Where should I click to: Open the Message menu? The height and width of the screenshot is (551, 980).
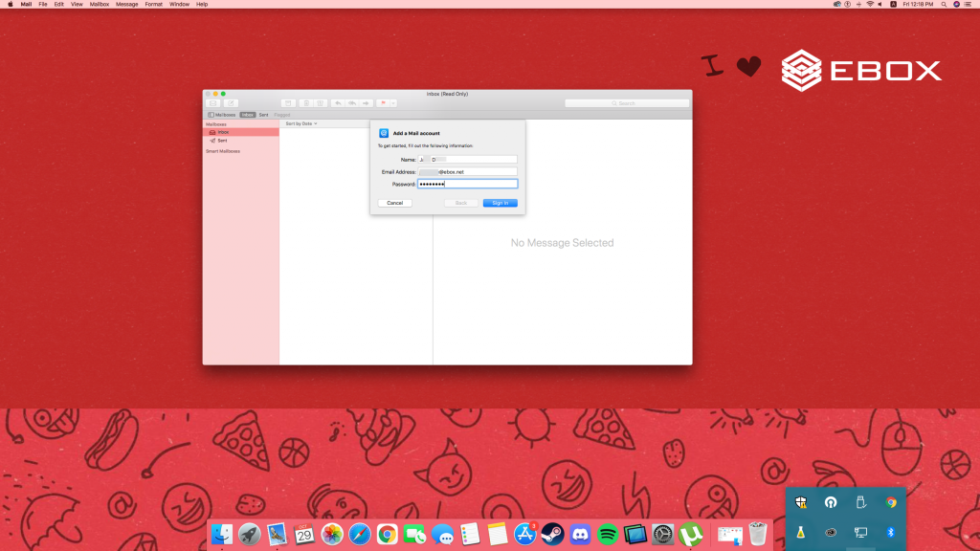[126, 5]
